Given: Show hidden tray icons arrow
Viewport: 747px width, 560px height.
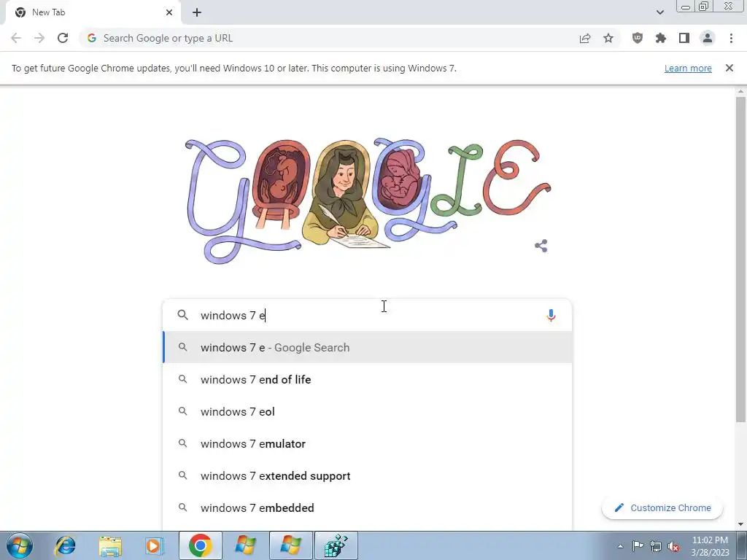Looking at the screenshot, I should [x=620, y=546].
